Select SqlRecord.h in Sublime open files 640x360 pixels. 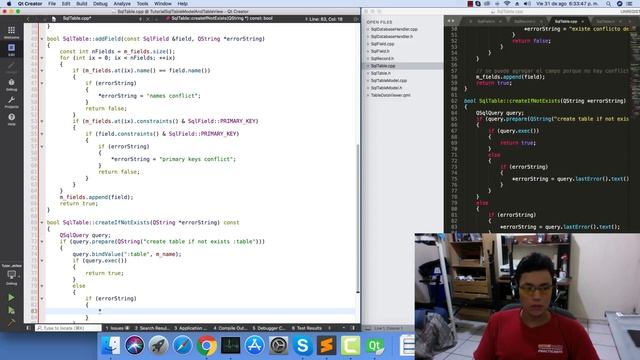click(382, 58)
